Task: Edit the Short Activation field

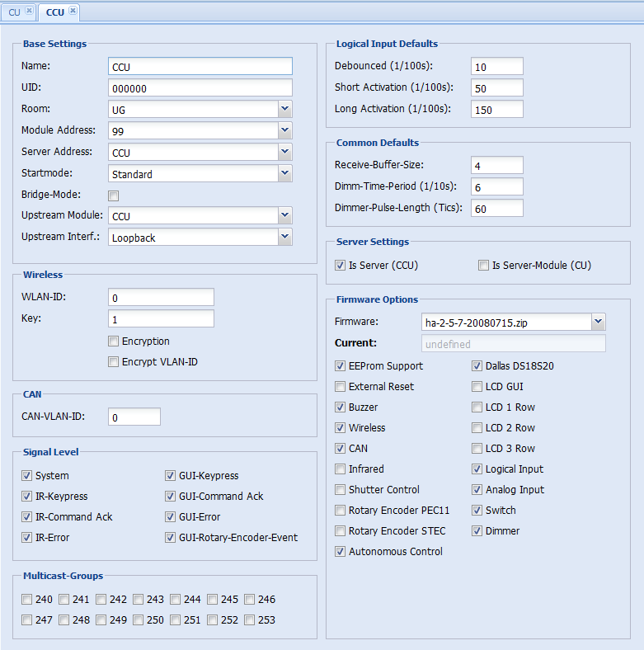Action: tap(497, 88)
